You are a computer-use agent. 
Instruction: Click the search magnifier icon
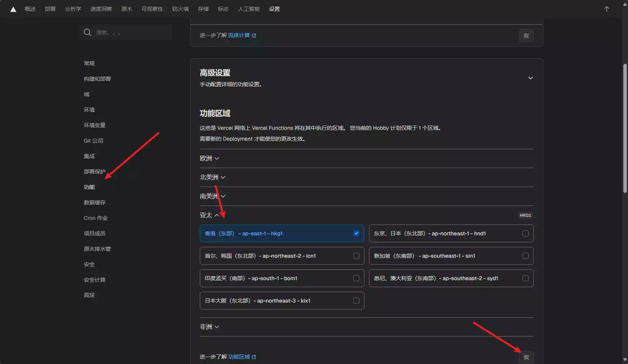87,32
